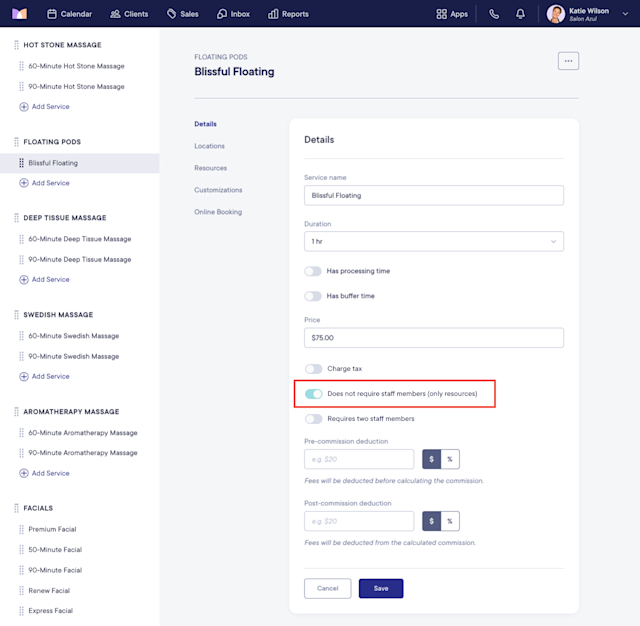The width and height of the screenshot is (640, 626).
Task: Click the Service name input field
Action: point(434,195)
